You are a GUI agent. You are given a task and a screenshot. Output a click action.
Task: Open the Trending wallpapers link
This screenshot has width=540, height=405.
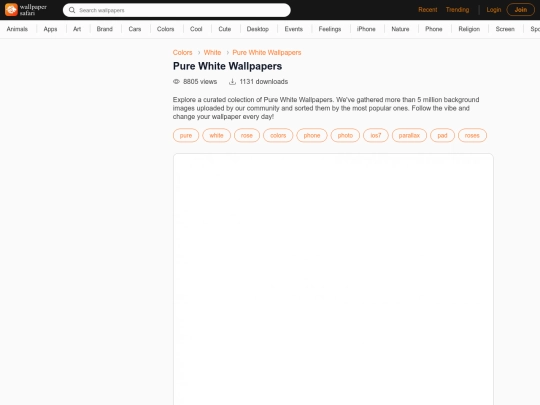point(457,10)
